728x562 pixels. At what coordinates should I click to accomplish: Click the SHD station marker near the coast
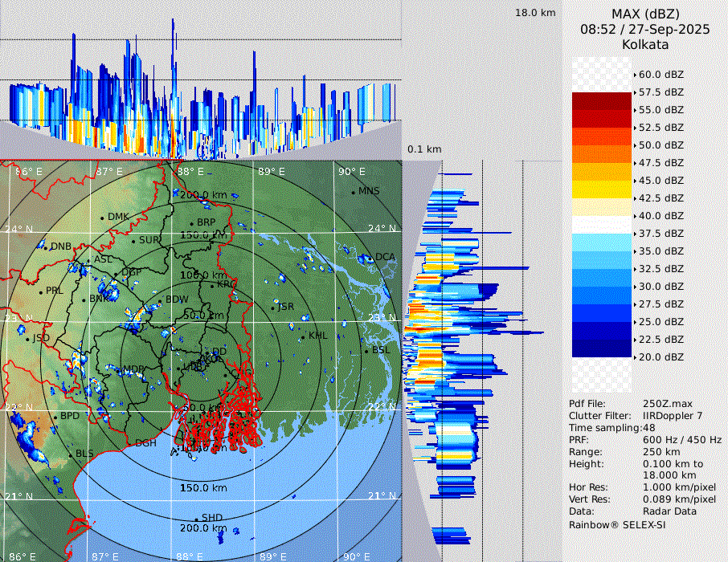tap(196, 519)
